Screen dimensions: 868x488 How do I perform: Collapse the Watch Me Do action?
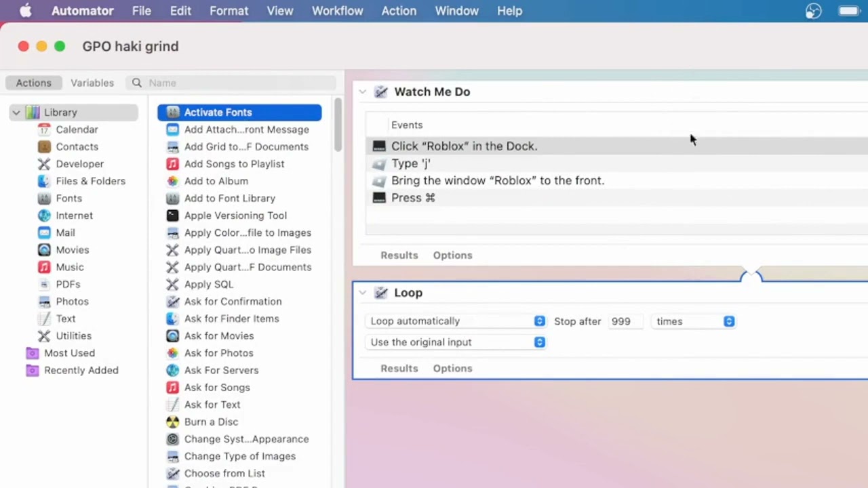pos(363,92)
